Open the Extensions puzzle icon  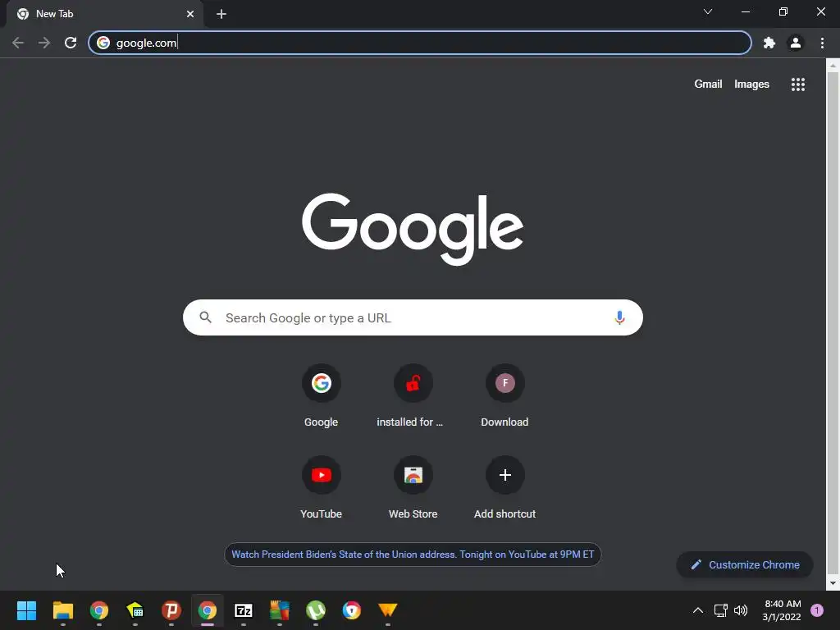point(769,43)
